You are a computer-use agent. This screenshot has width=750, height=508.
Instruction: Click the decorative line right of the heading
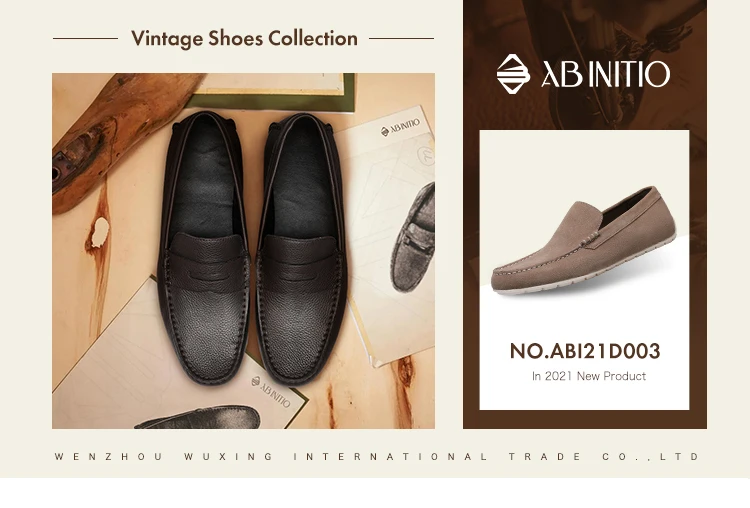click(x=401, y=38)
